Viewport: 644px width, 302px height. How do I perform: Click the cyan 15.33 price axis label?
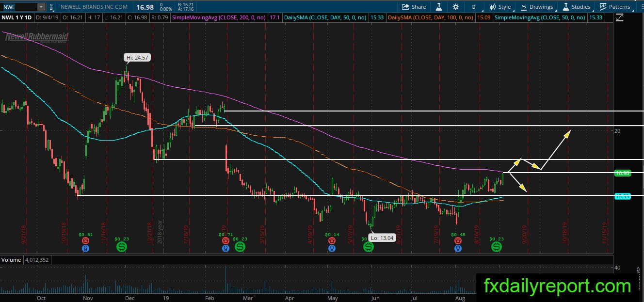coord(622,196)
